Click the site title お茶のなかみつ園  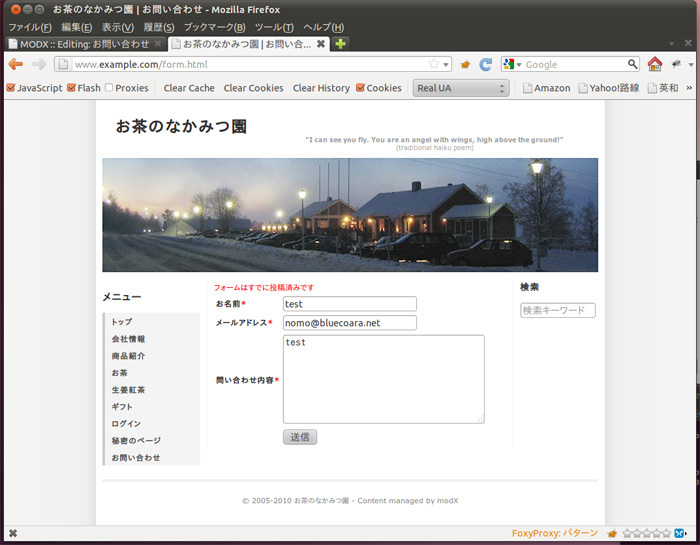(x=181, y=126)
